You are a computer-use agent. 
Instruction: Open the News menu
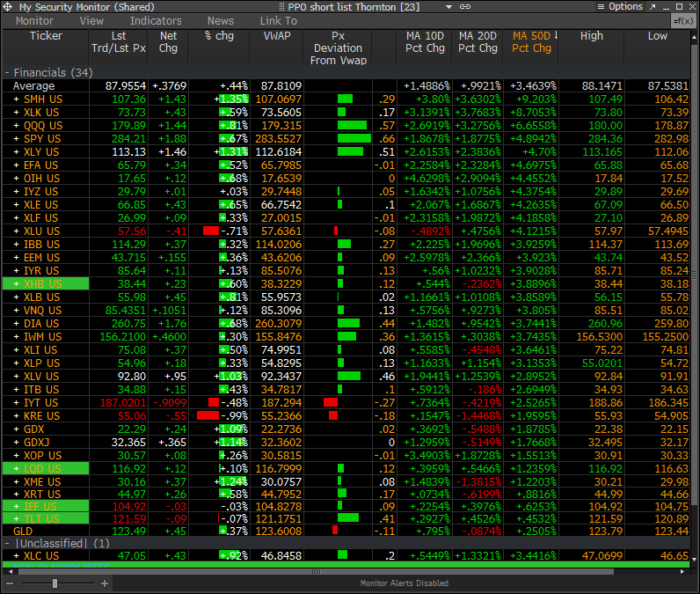pos(221,21)
